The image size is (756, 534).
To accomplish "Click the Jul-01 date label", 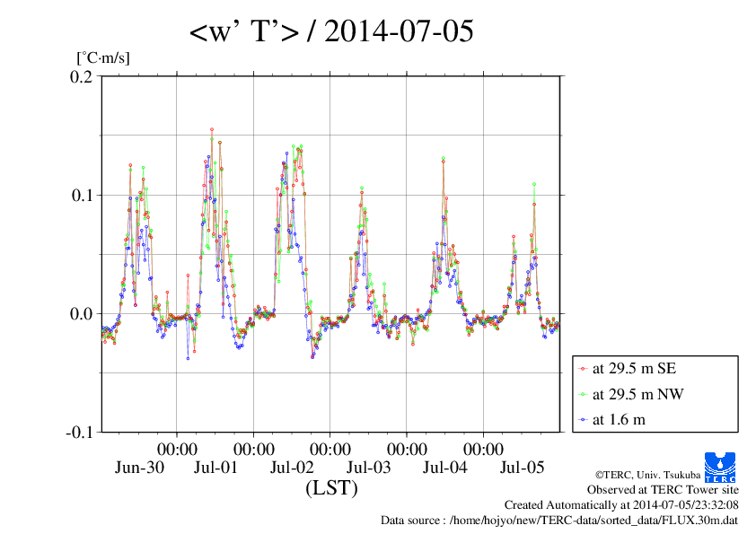I will click(215, 467).
